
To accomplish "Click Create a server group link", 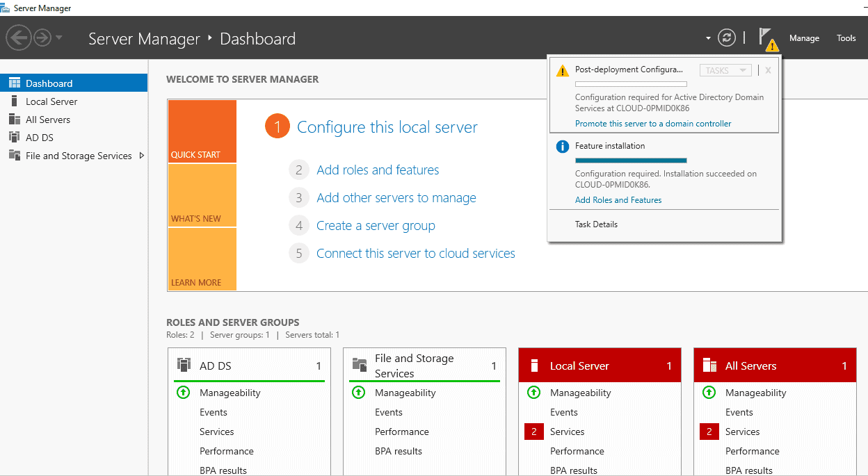I will [376, 225].
